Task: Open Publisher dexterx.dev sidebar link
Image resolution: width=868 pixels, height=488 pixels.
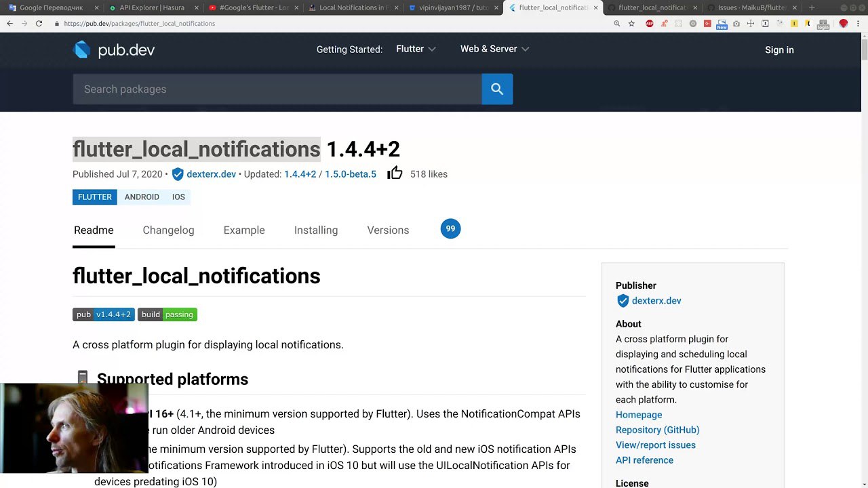Action: (656, 300)
